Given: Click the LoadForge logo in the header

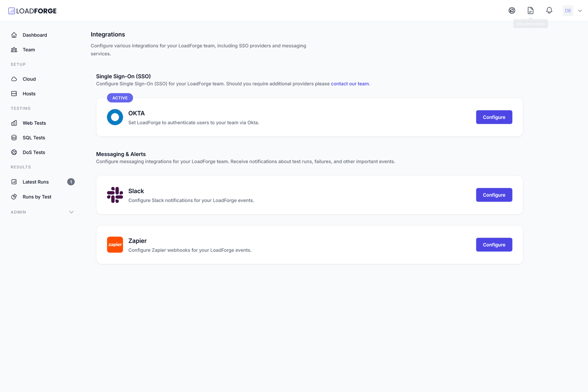Looking at the screenshot, I should pyautogui.click(x=33, y=10).
